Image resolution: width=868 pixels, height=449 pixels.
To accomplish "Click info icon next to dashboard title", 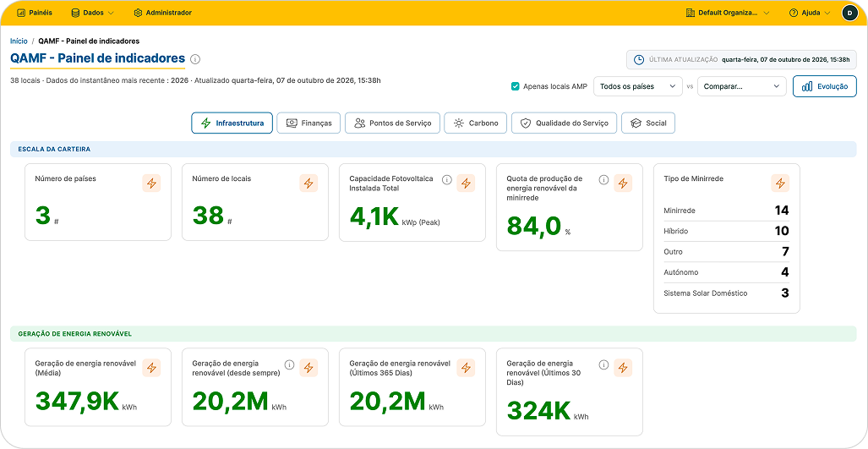I will point(195,59).
